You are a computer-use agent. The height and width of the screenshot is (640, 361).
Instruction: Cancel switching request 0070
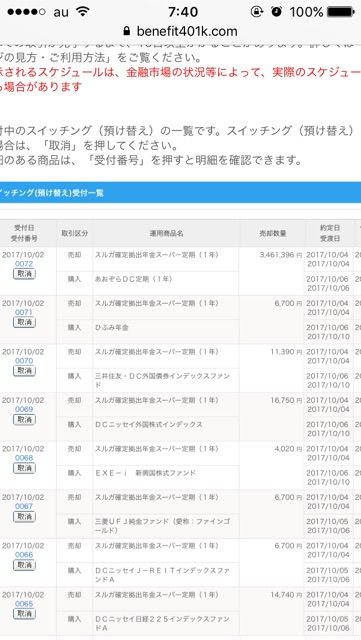(x=24, y=371)
